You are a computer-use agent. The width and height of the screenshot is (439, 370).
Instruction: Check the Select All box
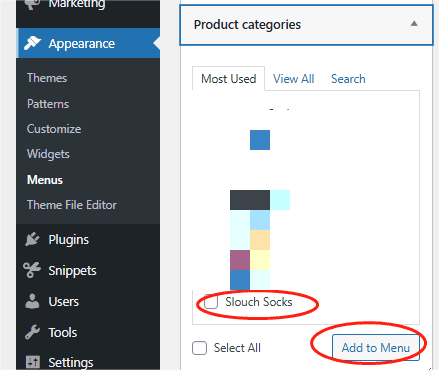point(199,348)
